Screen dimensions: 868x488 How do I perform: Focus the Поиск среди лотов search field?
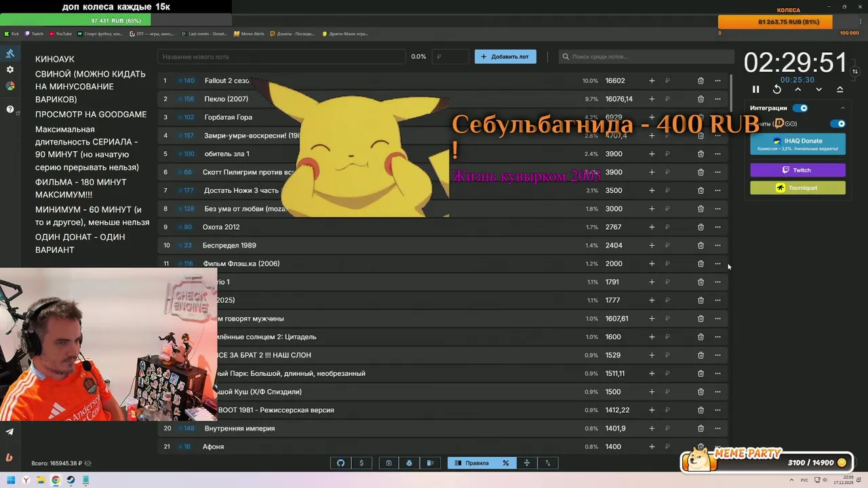pyautogui.click(x=646, y=56)
